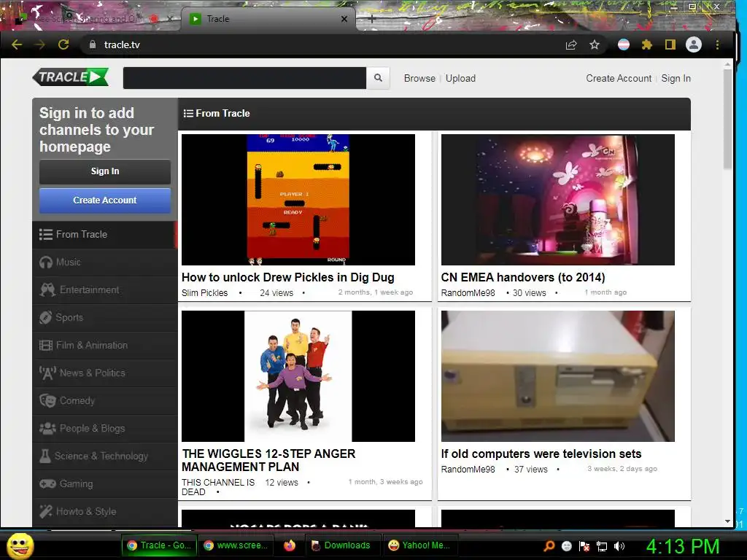
Task: Click Create Account link in header
Action: click(619, 78)
